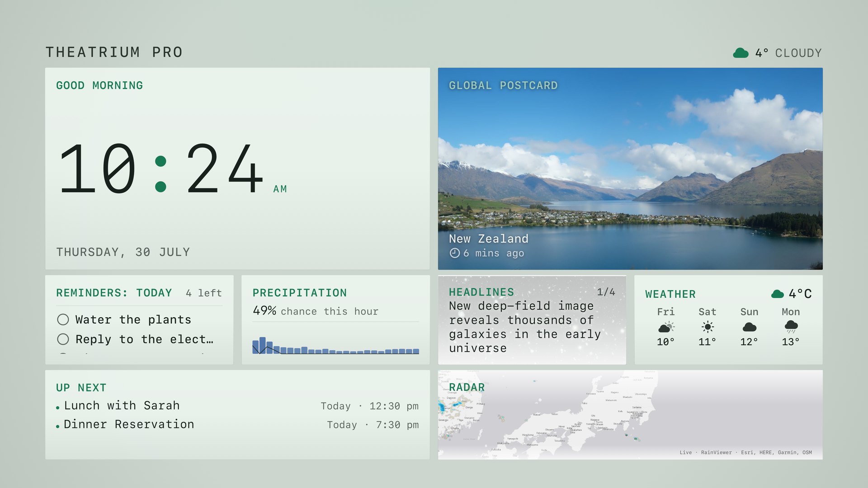The image size is (868, 488).
Task: Click the cloud icon beside 4°C in Weather
Action: [x=777, y=294]
